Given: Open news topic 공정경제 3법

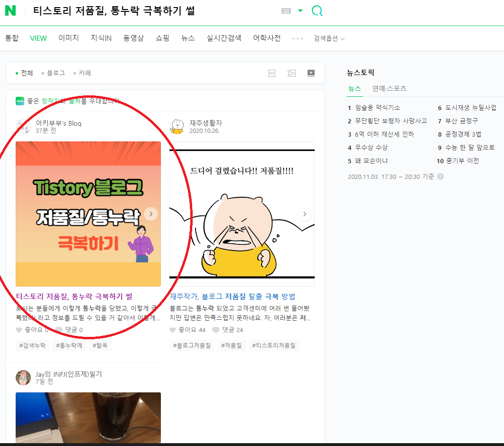Looking at the screenshot, I should (463, 134).
